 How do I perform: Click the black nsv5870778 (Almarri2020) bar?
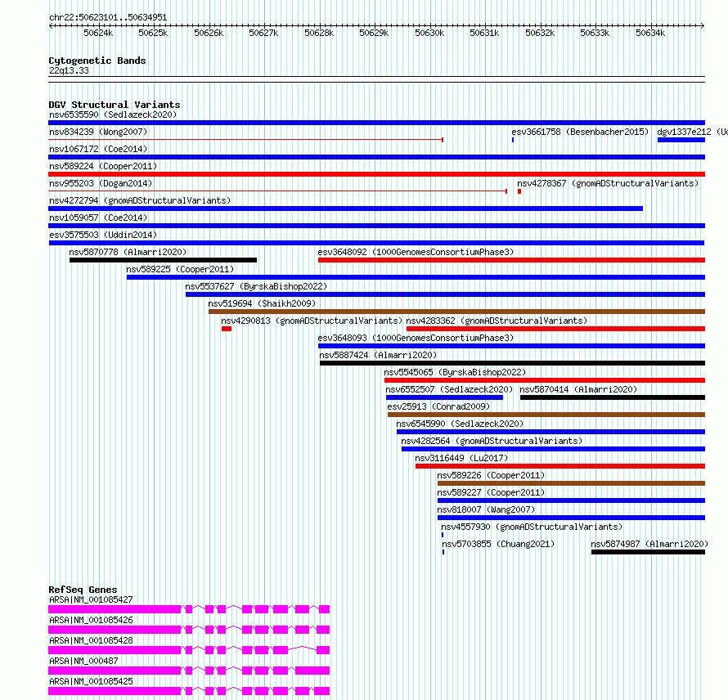(x=163, y=260)
